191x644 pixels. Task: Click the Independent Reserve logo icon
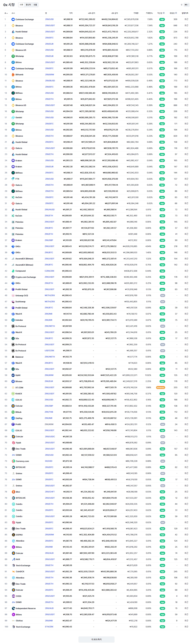[x=13, y=608]
